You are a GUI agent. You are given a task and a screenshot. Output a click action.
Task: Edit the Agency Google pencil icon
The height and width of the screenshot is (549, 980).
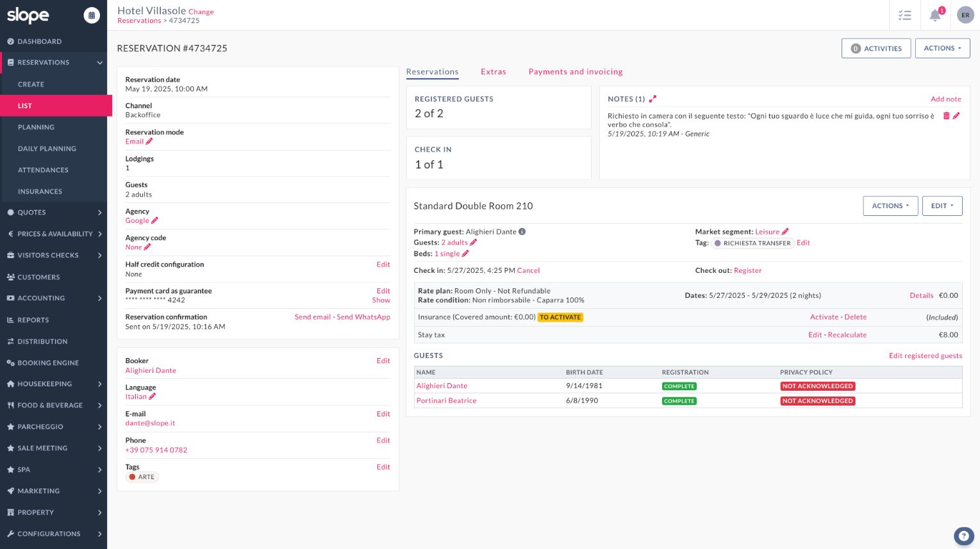pyautogui.click(x=154, y=221)
